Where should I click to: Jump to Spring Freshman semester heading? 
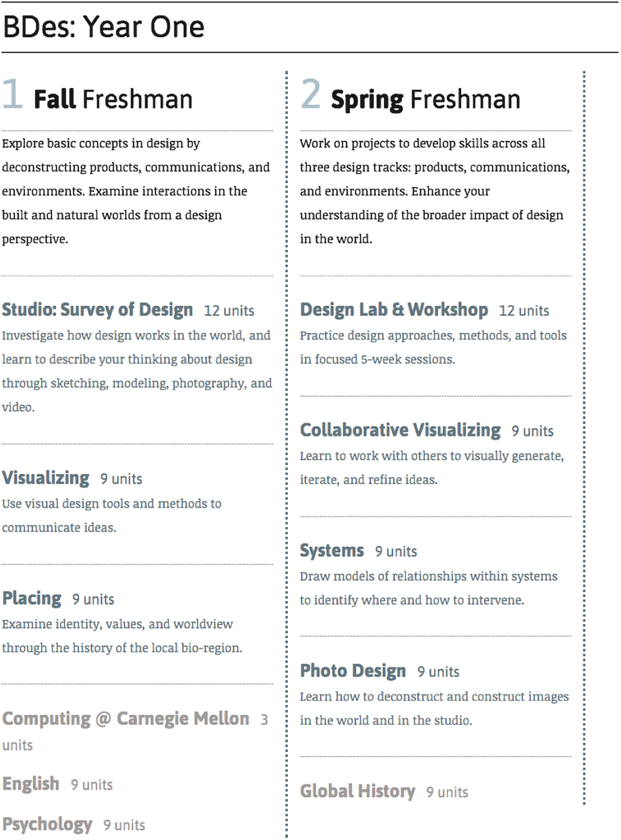[426, 100]
